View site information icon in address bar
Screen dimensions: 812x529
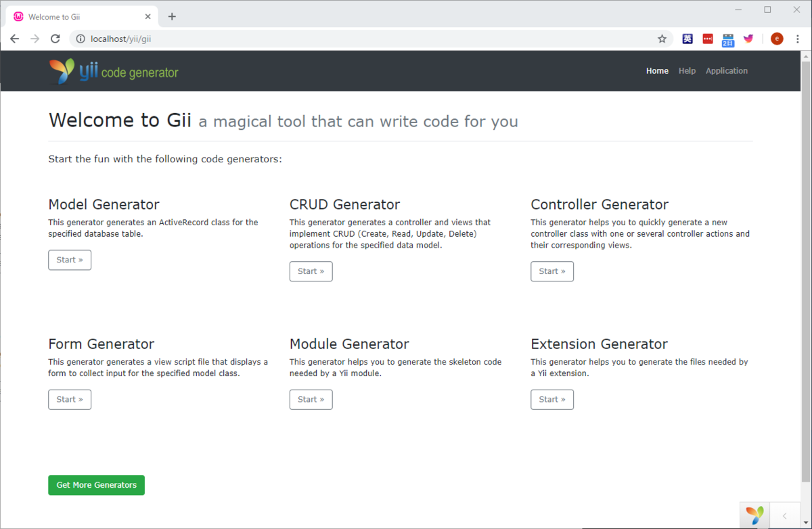coord(80,39)
